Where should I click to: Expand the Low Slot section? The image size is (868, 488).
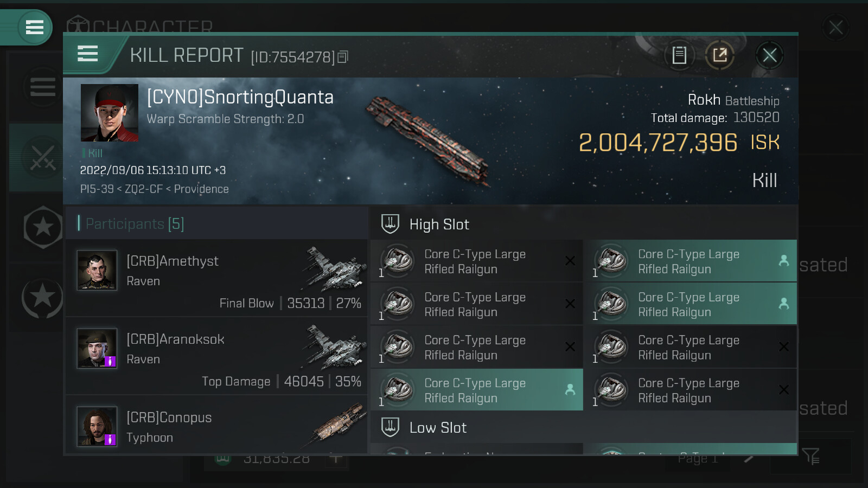pyautogui.click(x=438, y=428)
